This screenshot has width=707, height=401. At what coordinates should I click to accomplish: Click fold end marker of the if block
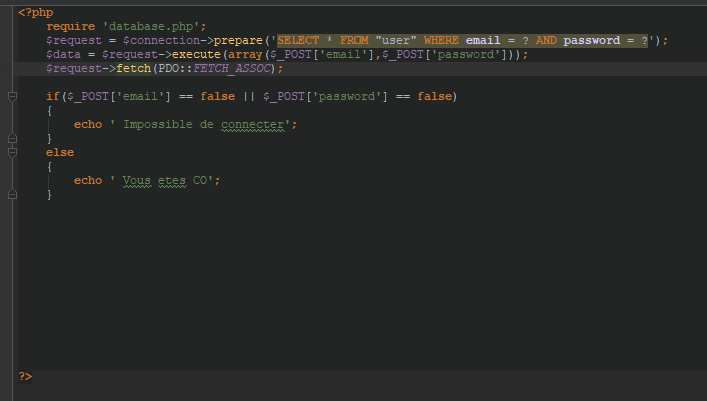(13, 138)
